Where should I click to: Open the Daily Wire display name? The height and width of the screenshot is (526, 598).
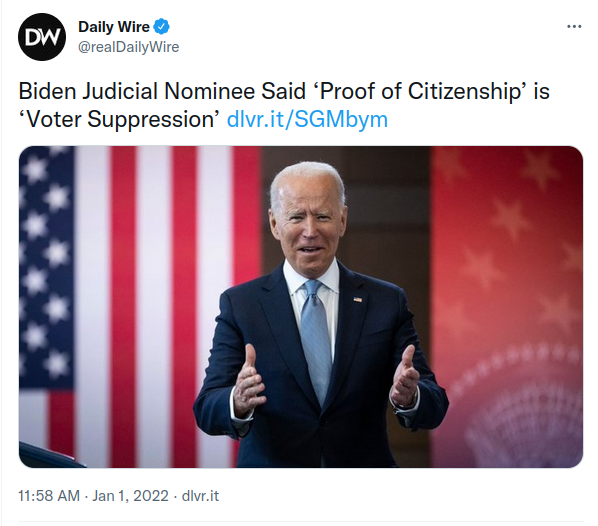point(114,27)
